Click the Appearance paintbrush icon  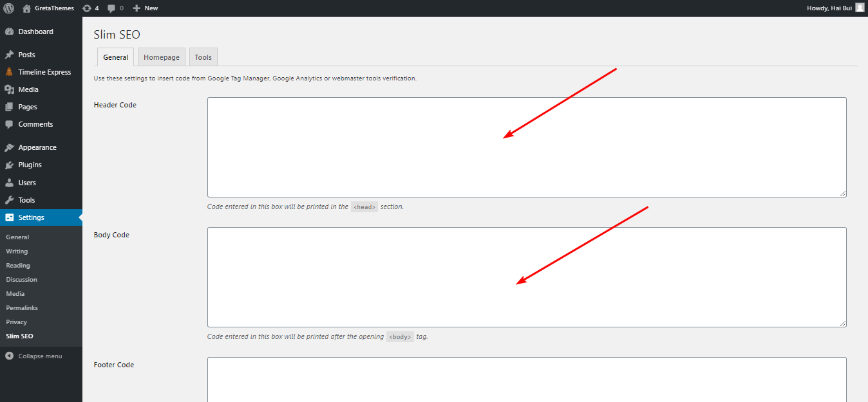pos(10,147)
